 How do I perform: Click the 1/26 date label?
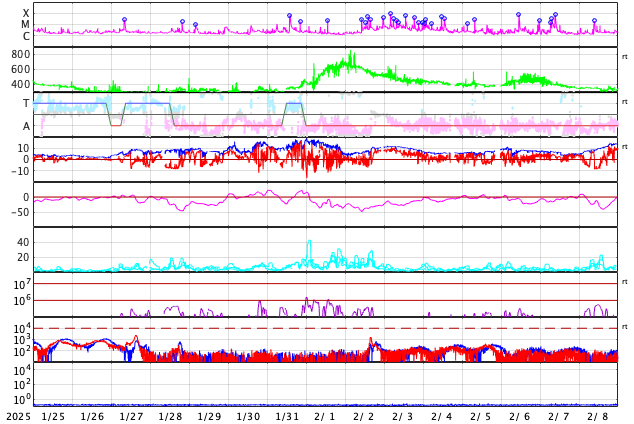pyautogui.click(x=92, y=417)
